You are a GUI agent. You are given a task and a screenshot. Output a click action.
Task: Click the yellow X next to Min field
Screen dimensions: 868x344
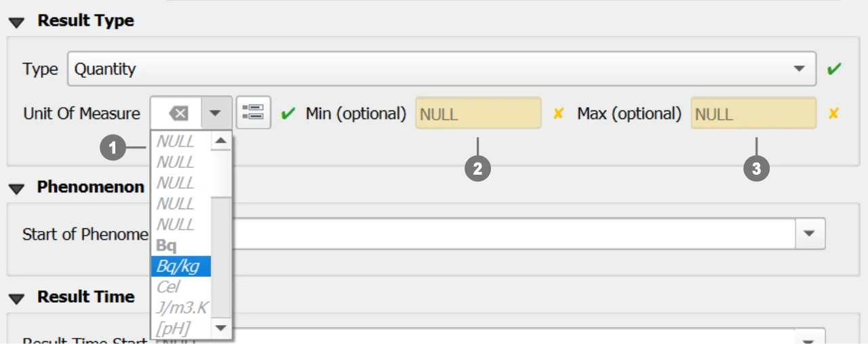pyautogui.click(x=558, y=113)
